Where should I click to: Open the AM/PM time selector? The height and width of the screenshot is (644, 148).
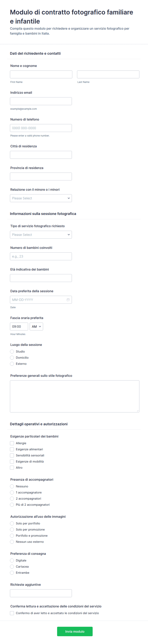36,326
